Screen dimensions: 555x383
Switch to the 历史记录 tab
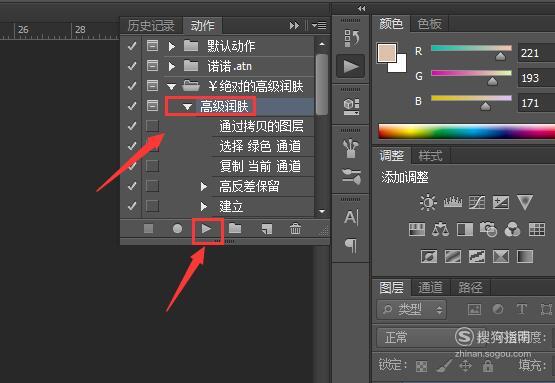(x=151, y=25)
